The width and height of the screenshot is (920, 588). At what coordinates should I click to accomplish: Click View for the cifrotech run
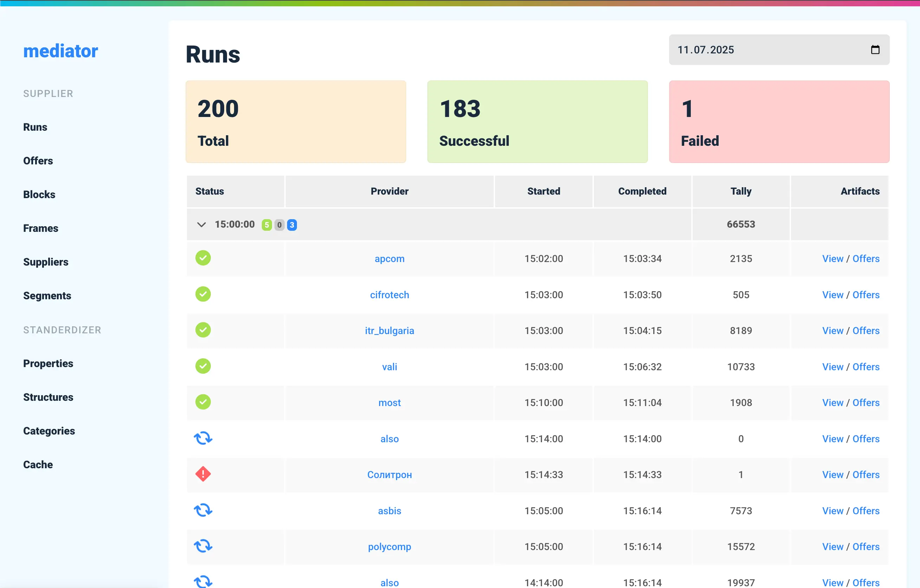(x=832, y=295)
